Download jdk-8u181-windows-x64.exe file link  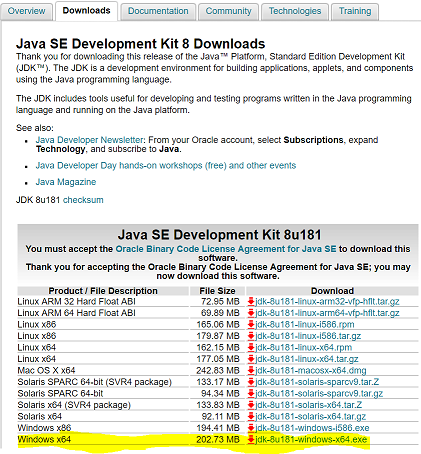click(x=311, y=440)
